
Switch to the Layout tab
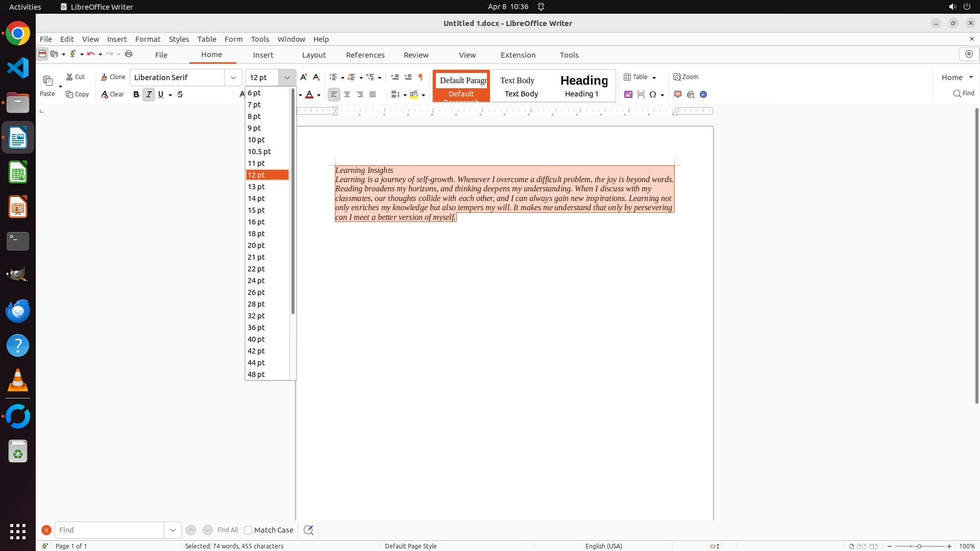click(313, 55)
